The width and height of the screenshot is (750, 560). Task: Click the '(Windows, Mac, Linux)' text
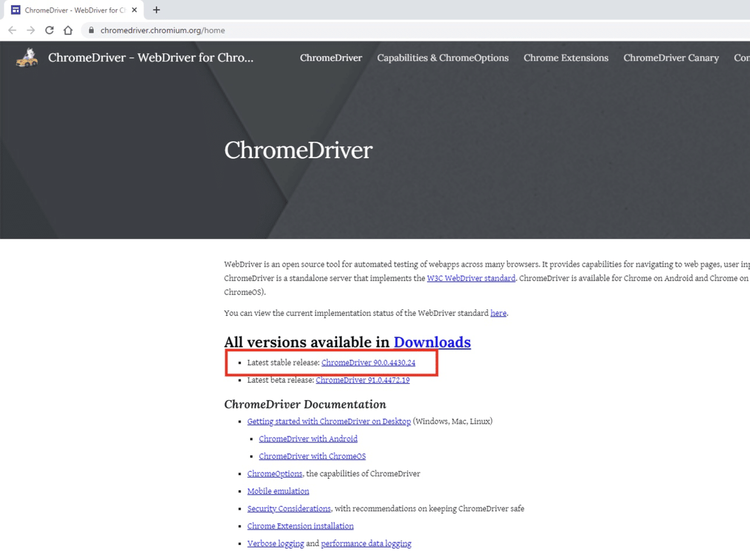[452, 421]
